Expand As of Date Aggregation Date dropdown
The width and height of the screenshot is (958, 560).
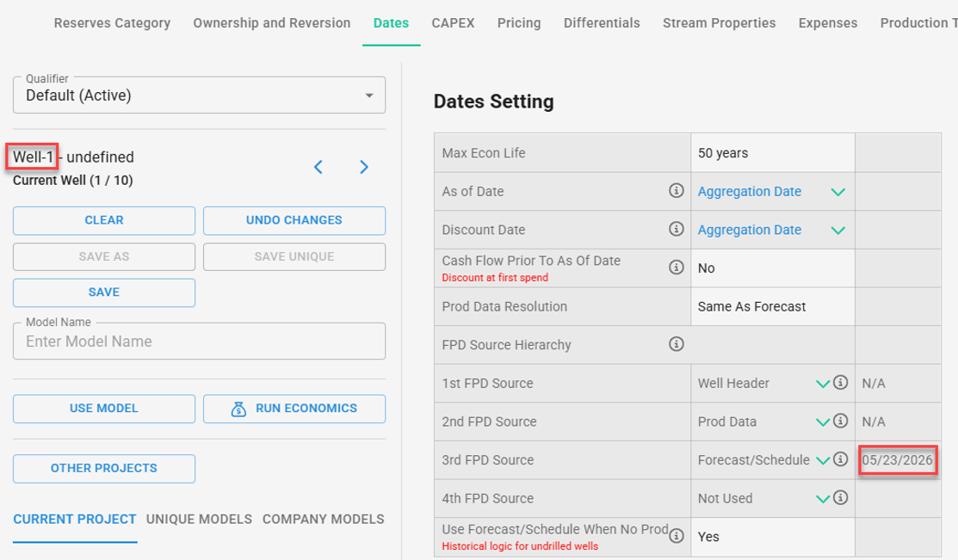tap(837, 192)
